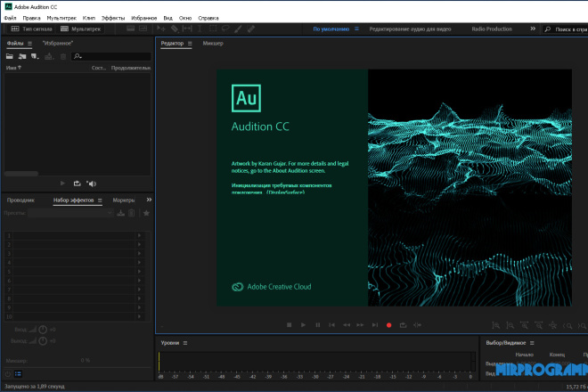Toggle the effects rack power button
Viewport: 588px width, 392px height.
click(x=8, y=374)
